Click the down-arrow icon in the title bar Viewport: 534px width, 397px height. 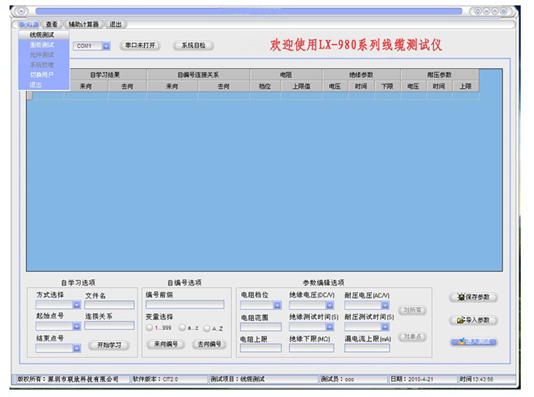point(486,11)
